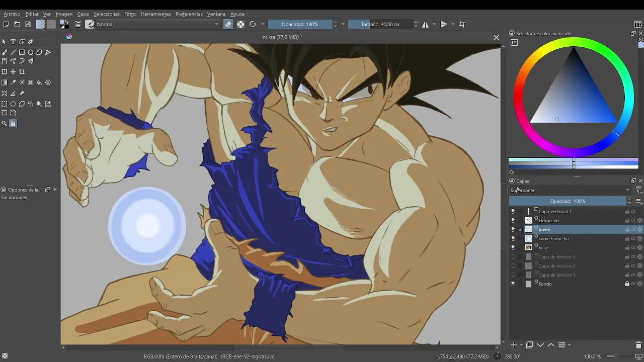Screen dimensions: 644x362
Task: Select the Contiguous Selection magic wand tool
Action: (x=39, y=104)
